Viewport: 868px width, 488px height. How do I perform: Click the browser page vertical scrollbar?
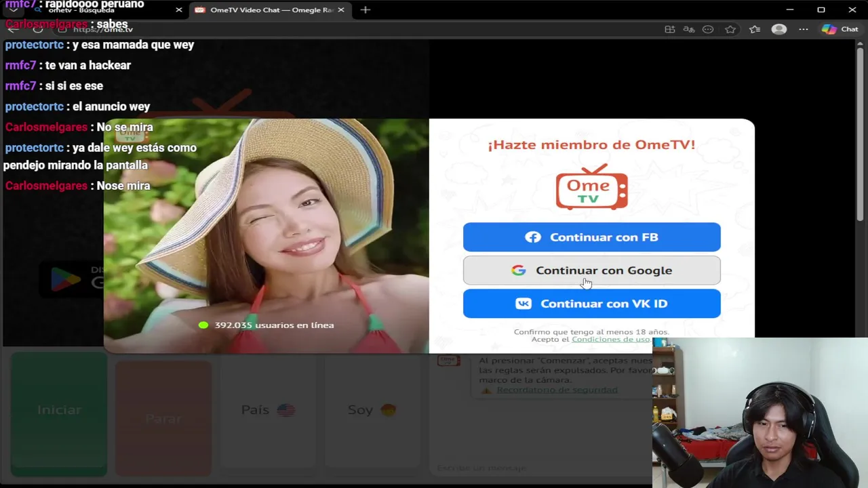click(861, 136)
